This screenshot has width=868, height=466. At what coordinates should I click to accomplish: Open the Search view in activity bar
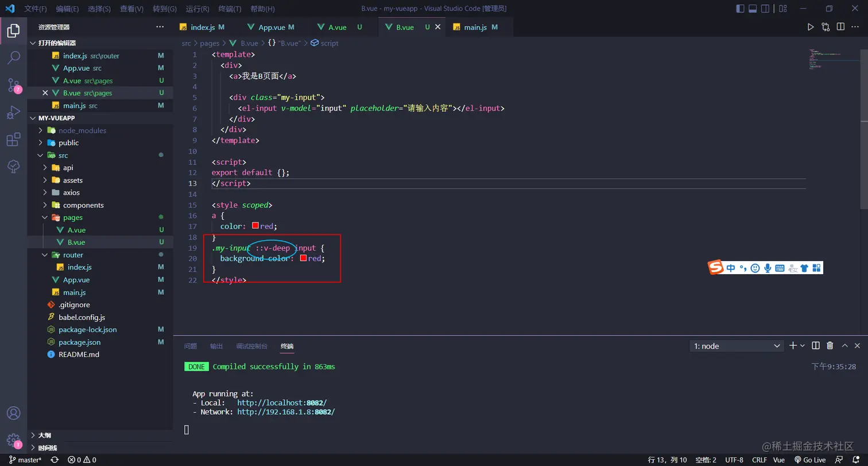coord(13,58)
